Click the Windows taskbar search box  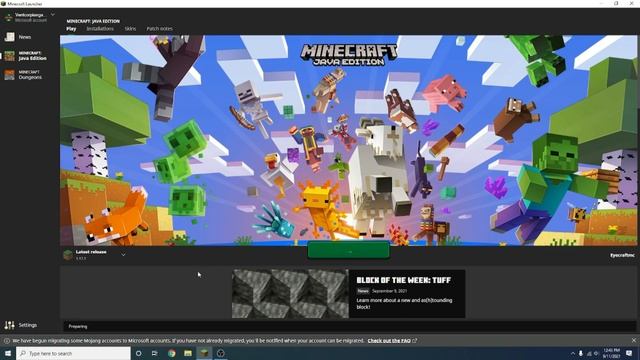pyautogui.click(x=73, y=353)
